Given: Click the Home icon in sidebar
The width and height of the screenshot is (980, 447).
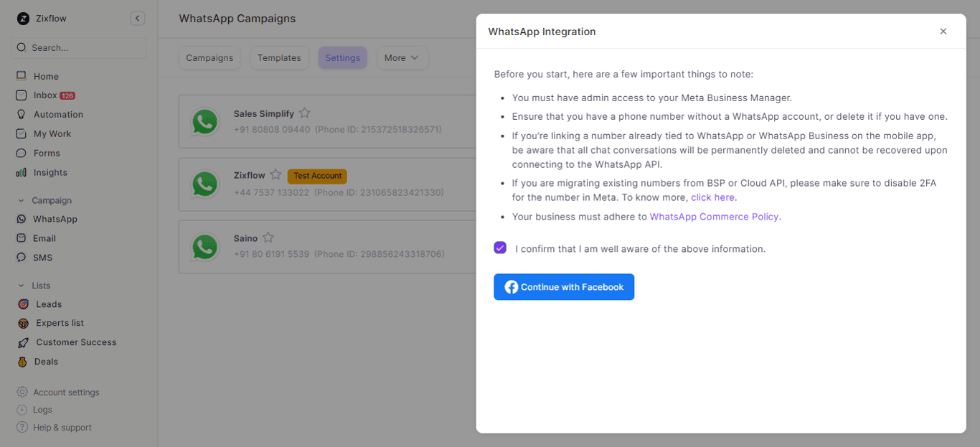Looking at the screenshot, I should tap(22, 76).
